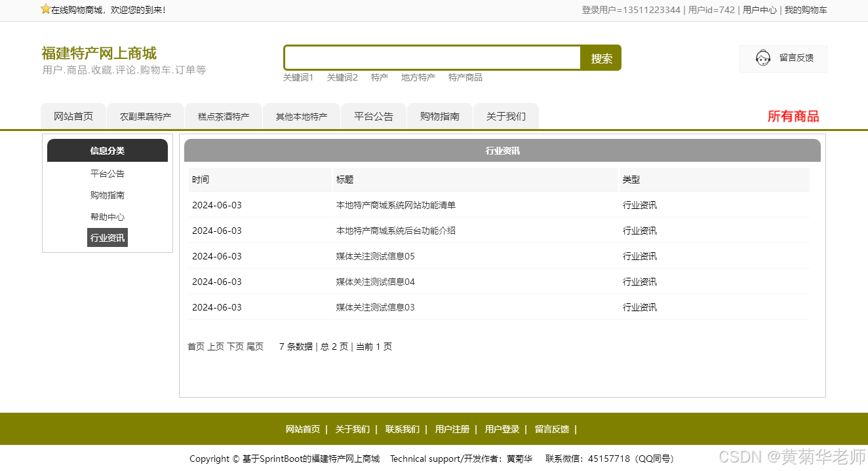Viewport: 868px width, 471px height.
Task: Select the 关键词1 search keyword
Action: pos(298,77)
